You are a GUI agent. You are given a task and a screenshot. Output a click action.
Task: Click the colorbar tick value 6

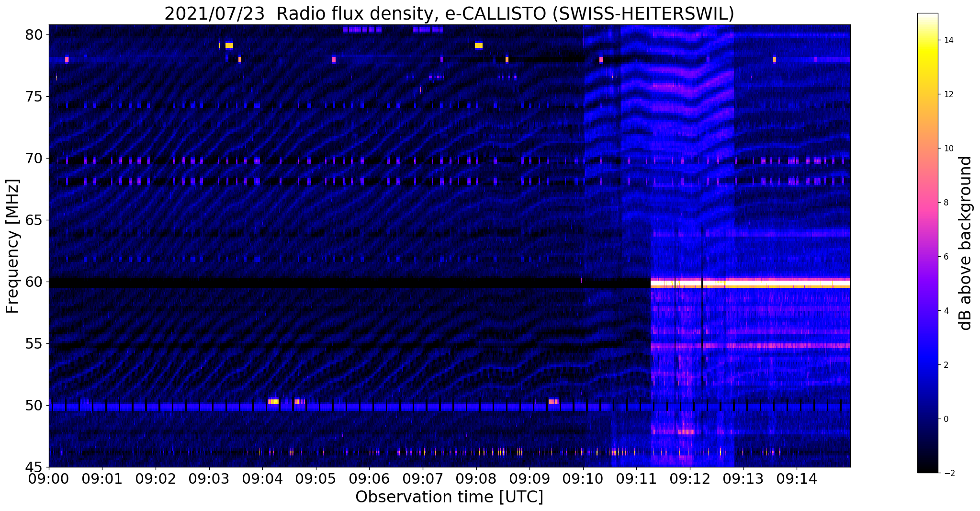945,257
